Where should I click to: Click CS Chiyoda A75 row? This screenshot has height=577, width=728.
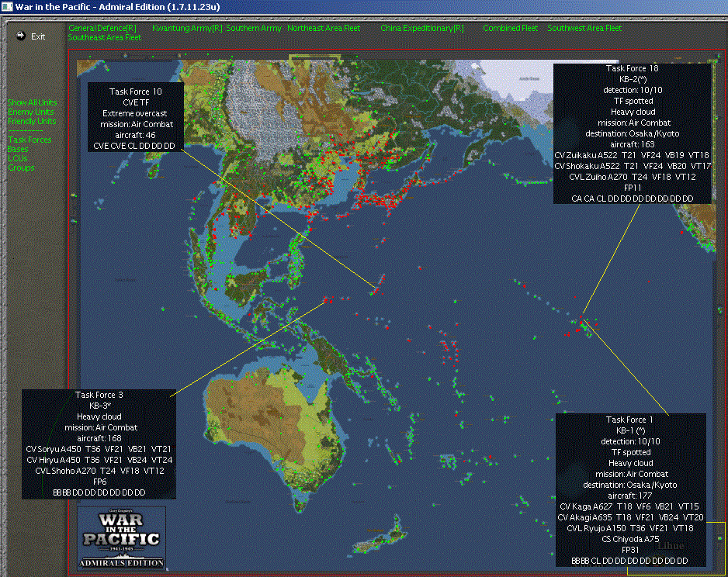(x=630, y=539)
